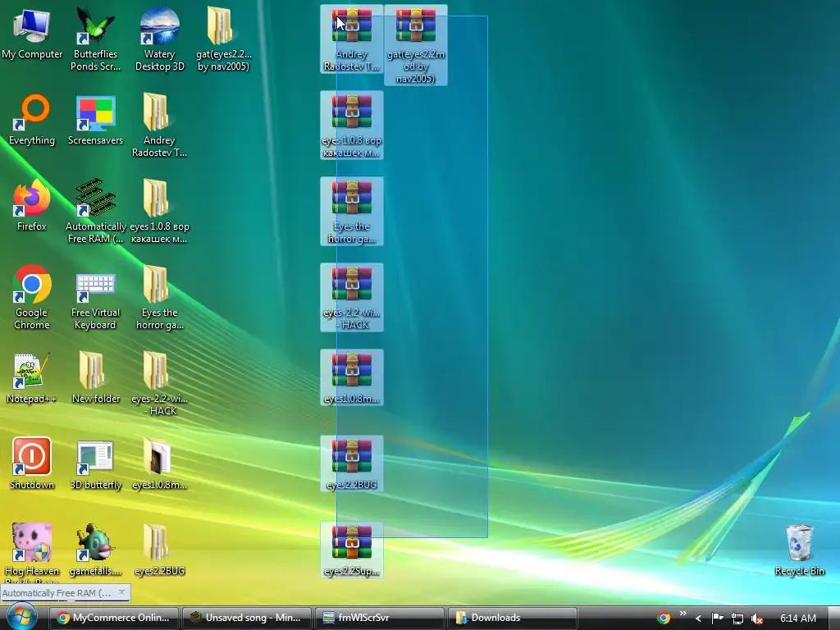Screen dimensions: 840x630
Task: Select the eyes1.0.8m... RAR archive
Action: 351,377
